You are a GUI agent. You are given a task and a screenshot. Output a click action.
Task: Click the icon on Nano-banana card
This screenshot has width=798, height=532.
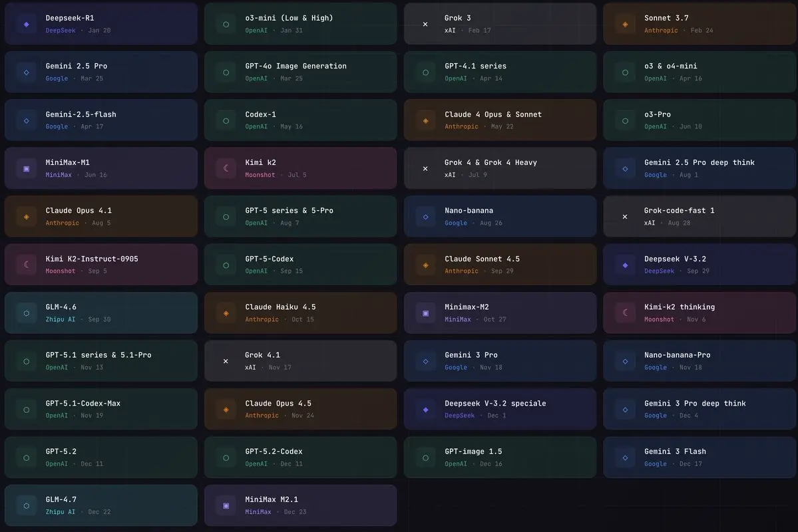(425, 217)
